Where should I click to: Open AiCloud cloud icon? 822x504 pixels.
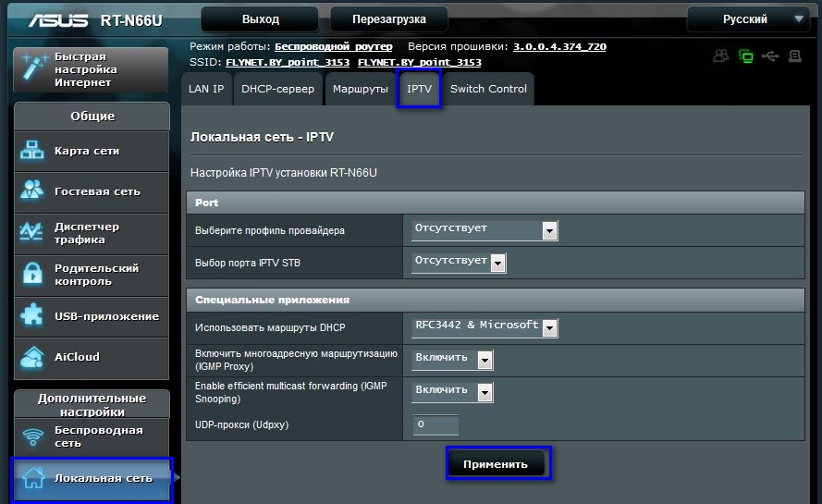tap(32, 357)
